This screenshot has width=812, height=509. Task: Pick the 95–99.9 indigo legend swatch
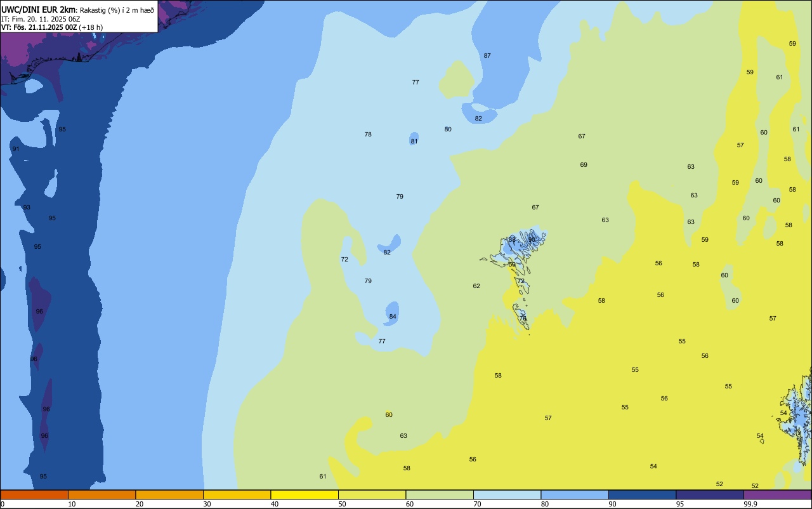click(x=710, y=494)
